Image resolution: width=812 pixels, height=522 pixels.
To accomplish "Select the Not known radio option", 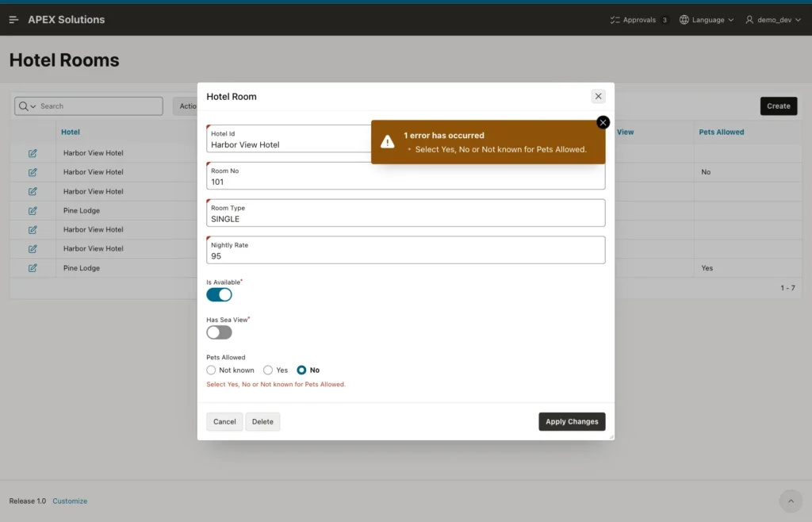I will [211, 370].
